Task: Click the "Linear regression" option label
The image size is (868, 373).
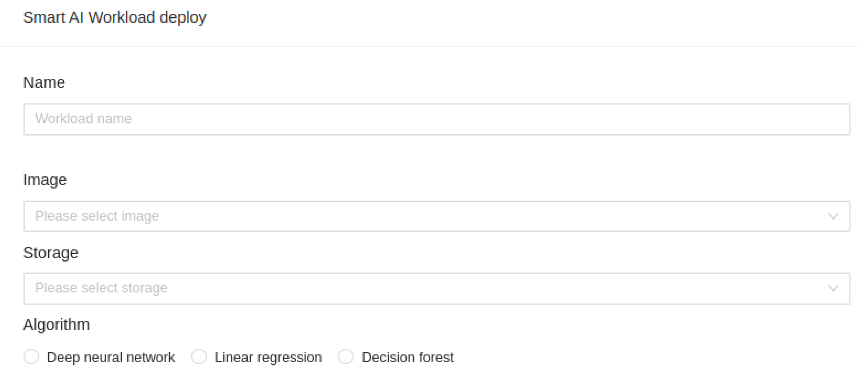Action: pos(268,358)
